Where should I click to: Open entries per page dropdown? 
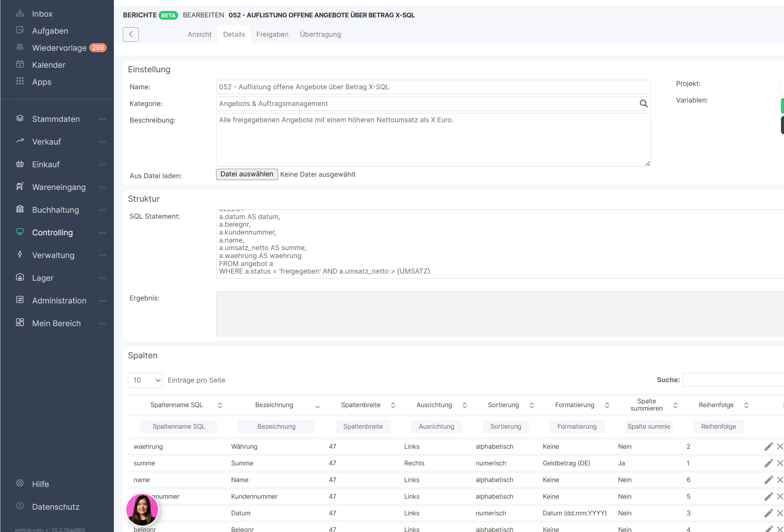[145, 380]
